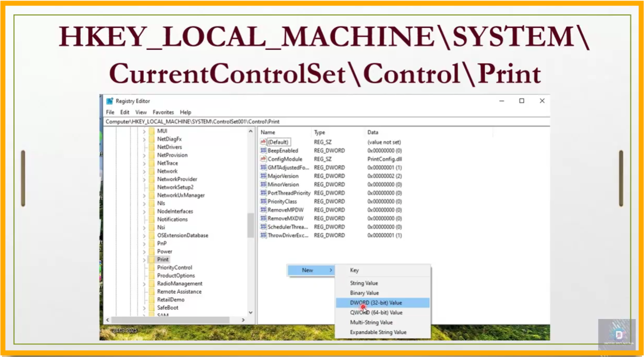This screenshot has height=357, width=644.
Task: Select the MajorVersion value icon
Action: [x=263, y=176]
